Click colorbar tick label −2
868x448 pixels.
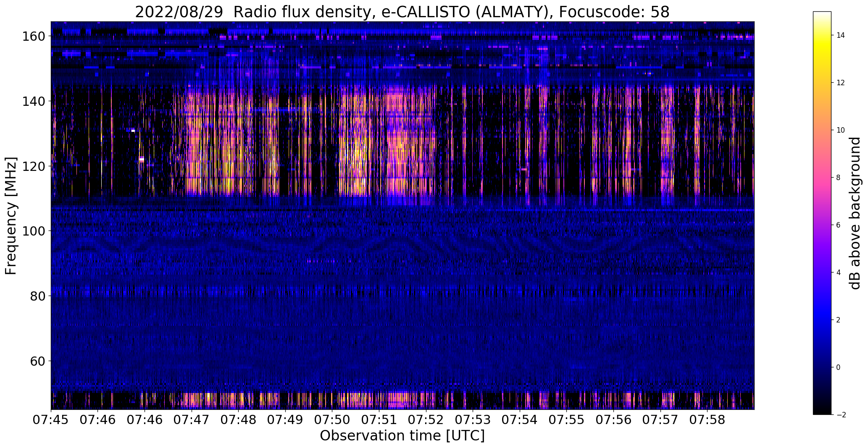click(841, 415)
